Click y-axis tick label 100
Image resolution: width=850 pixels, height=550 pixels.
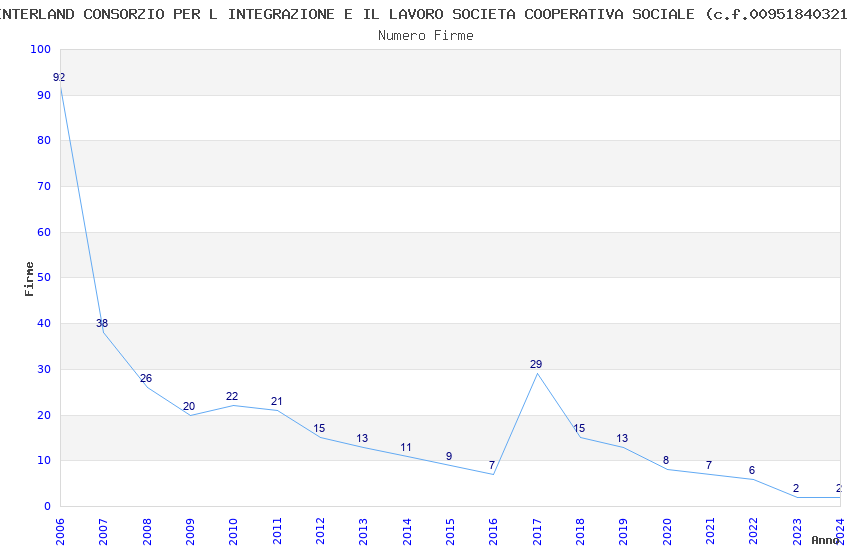point(41,49)
